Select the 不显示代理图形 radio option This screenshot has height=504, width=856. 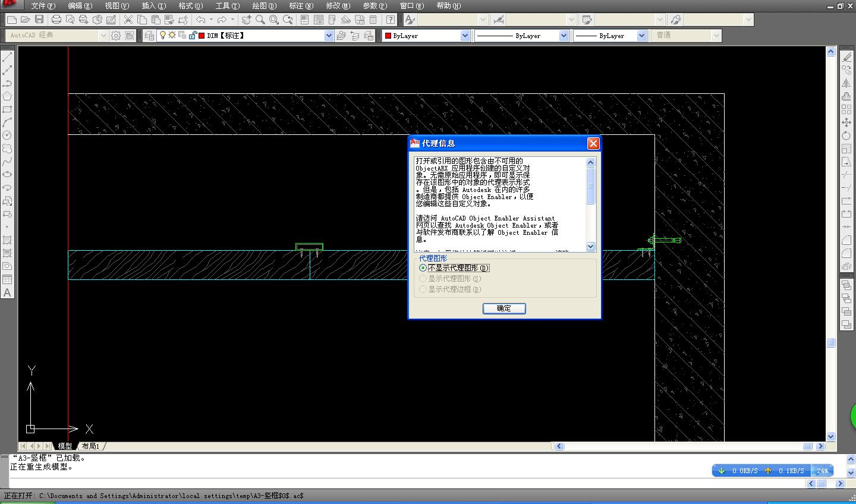(x=454, y=268)
